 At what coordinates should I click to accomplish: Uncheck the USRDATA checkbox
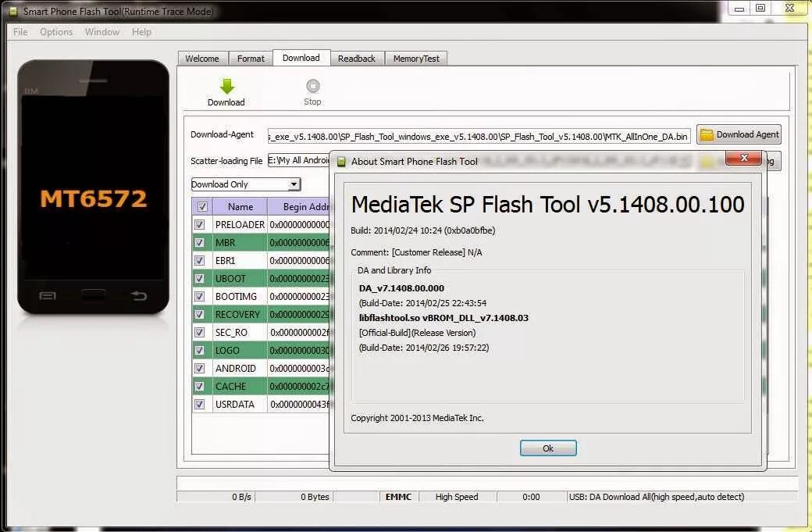[199, 404]
